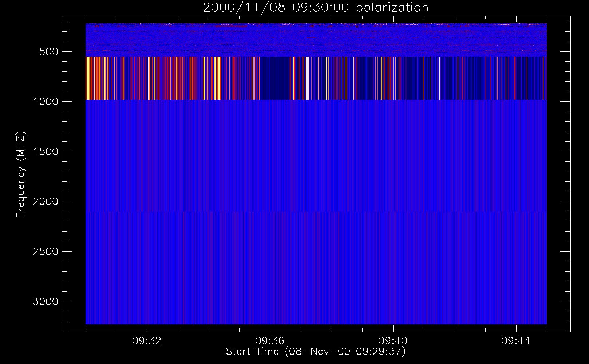Click the 09:44 time tick label
Screen dimensions: 589x364
click(x=516, y=341)
